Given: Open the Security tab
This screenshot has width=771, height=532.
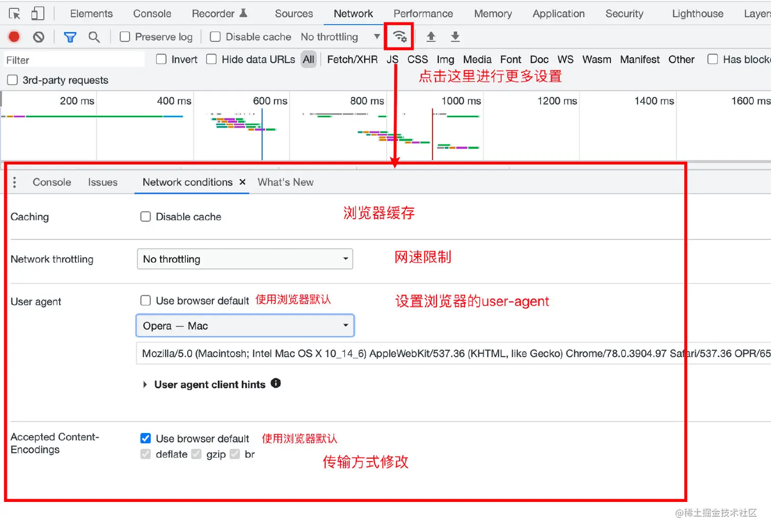Looking at the screenshot, I should click(624, 14).
